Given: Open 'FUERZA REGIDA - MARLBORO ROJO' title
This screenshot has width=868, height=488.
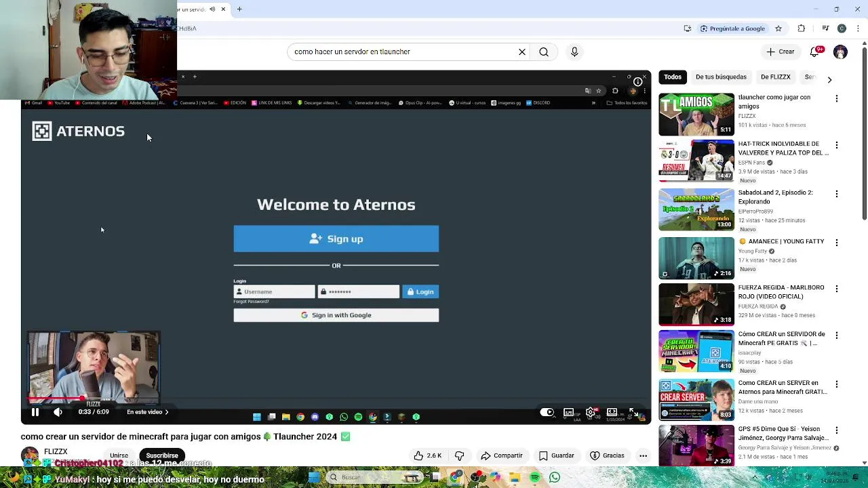Looking at the screenshot, I should [x=781, y=291].
